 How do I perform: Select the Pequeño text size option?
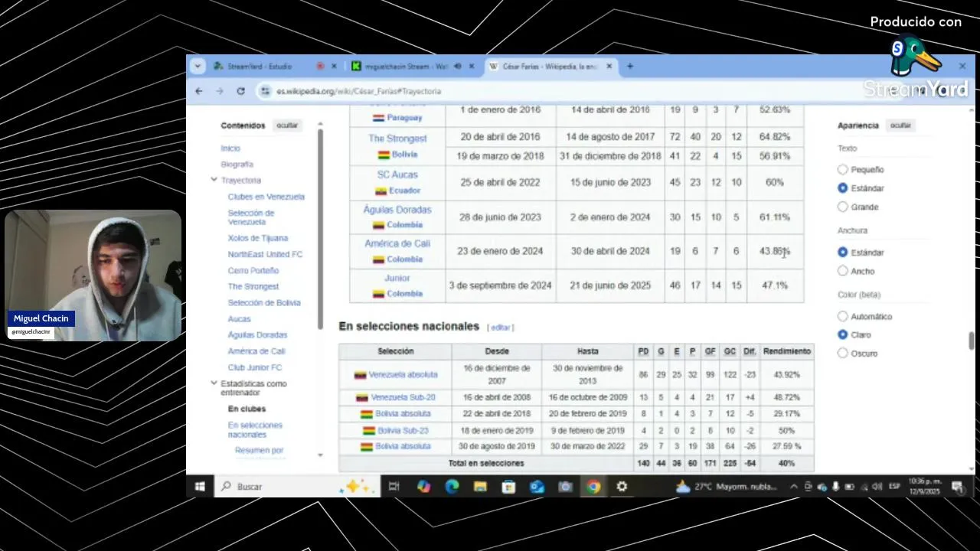click(x=842, y=170)
